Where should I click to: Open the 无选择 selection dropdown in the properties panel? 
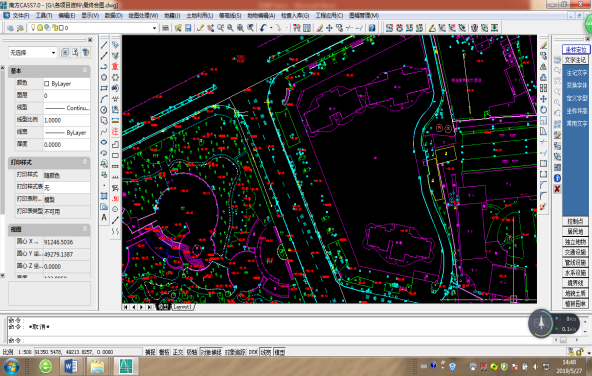pos(32,52)
